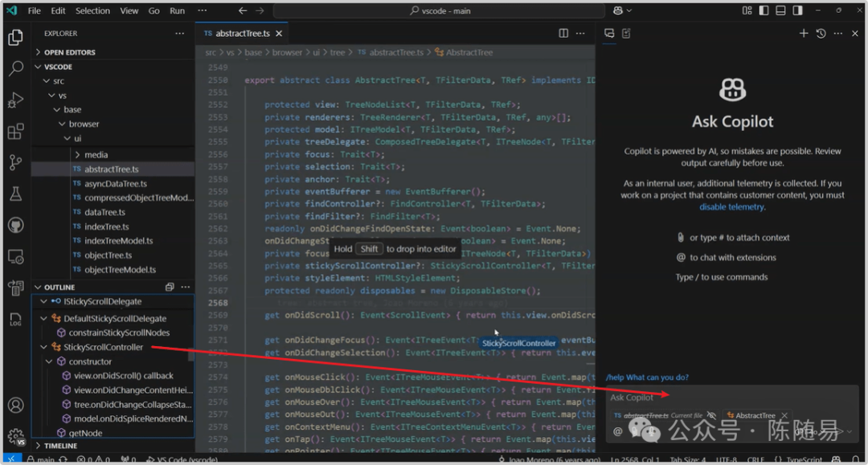Screen dimensions: 868x465
Task: Go back with the left arrow
Action: [x=243, y=10]
